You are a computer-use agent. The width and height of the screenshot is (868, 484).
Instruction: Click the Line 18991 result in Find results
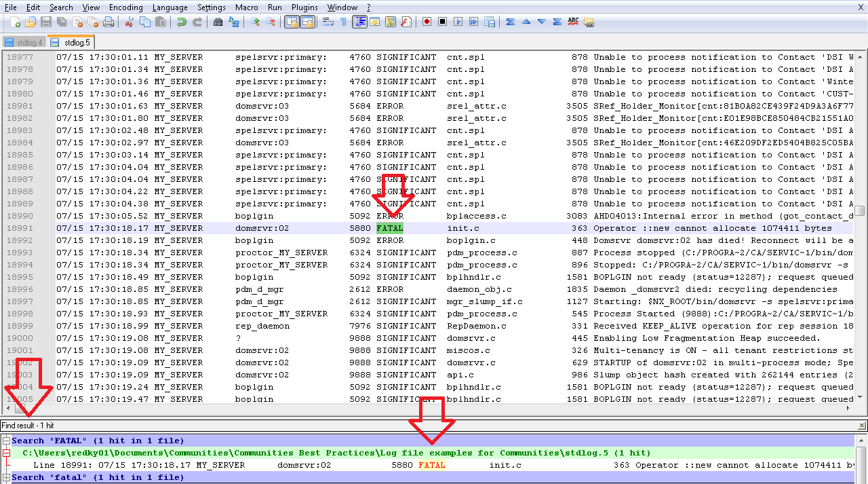click(434, 465)
